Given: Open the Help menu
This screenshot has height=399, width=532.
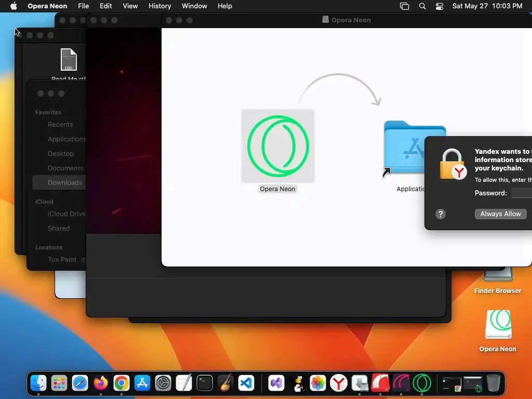Looking at the screenshot, I should [224, 6].
